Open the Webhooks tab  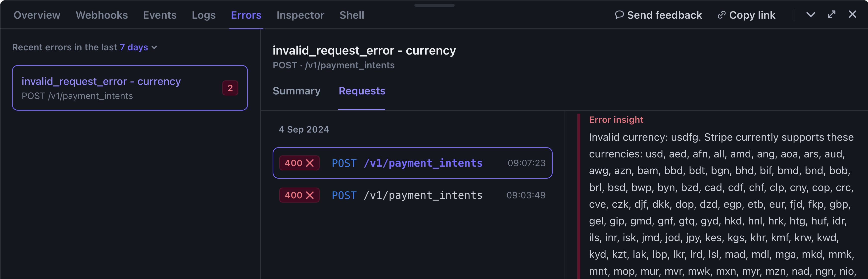click(102, 15)
